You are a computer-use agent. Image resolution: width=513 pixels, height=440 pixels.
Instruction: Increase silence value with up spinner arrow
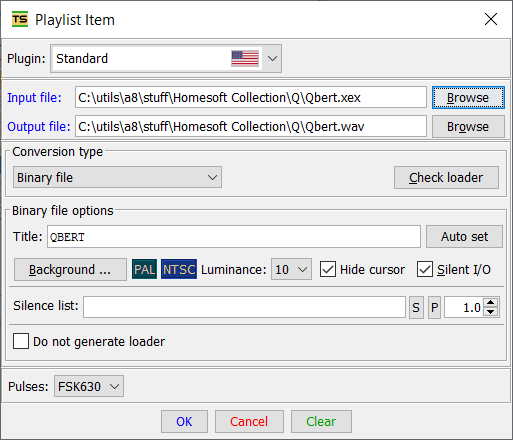point(490,303)
